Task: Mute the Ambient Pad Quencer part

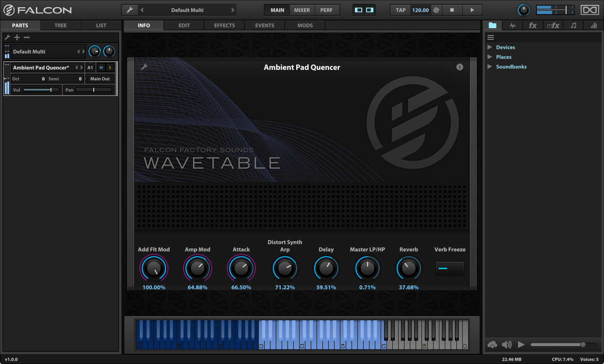Action: pos(101,67)
